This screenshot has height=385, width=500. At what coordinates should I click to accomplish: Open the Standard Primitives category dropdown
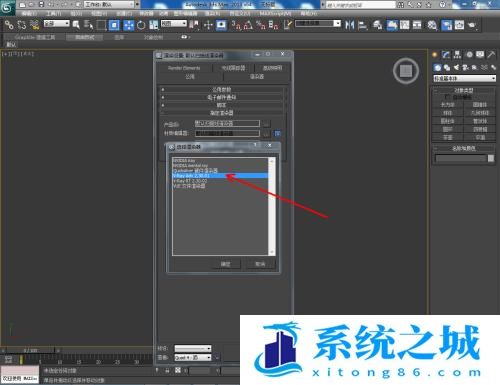click(x=464, y=78)
